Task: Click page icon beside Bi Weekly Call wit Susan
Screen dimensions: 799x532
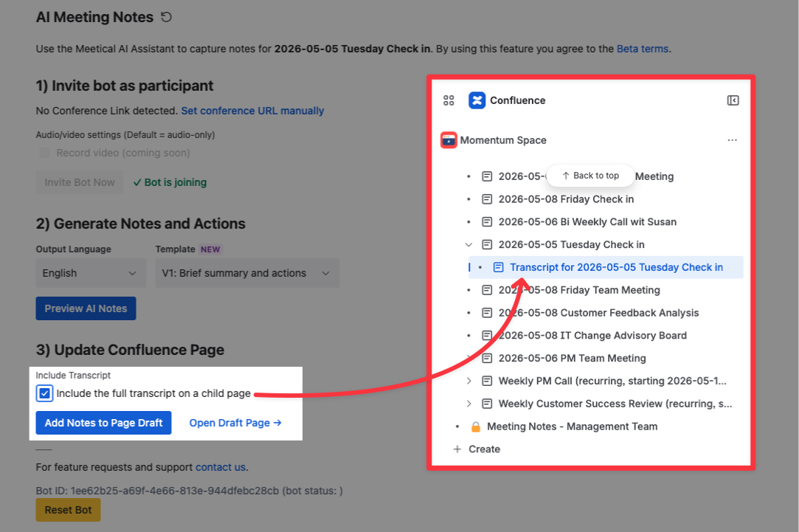Action: pos(487,221)
